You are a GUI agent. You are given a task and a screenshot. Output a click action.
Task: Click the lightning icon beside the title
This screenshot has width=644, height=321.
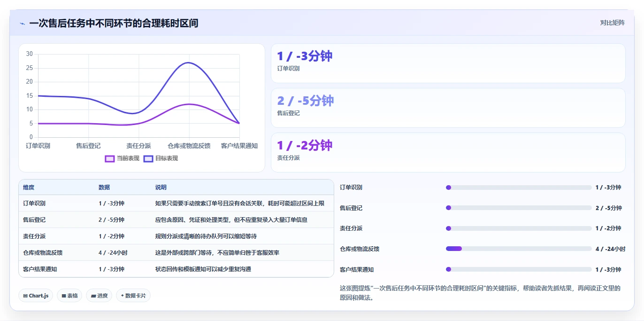coord(22,23)
